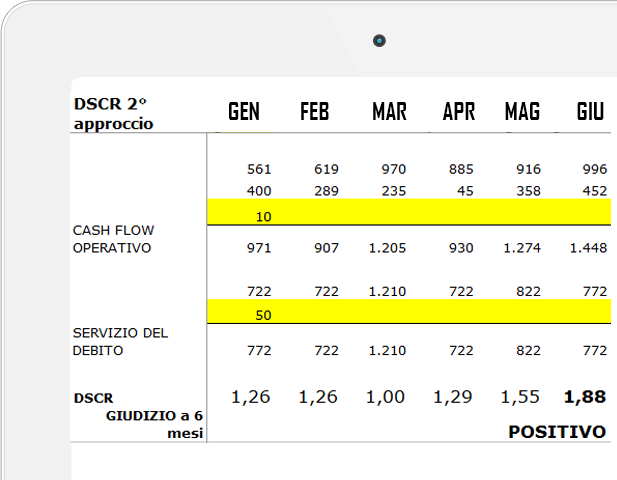Select the cell showing 970

pos(393,169)
